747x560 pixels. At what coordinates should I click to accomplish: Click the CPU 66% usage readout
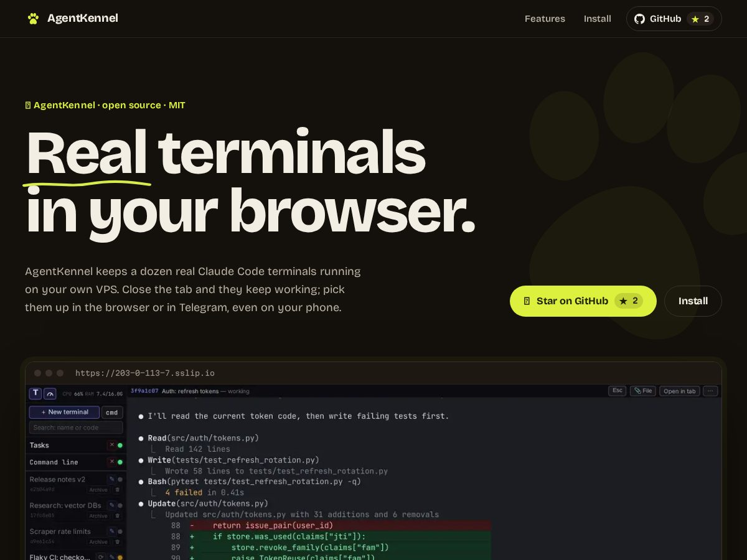72,394
